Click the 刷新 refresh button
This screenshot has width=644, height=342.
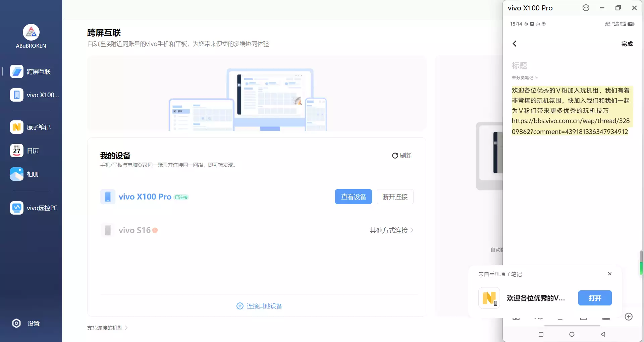coord(402,156)
